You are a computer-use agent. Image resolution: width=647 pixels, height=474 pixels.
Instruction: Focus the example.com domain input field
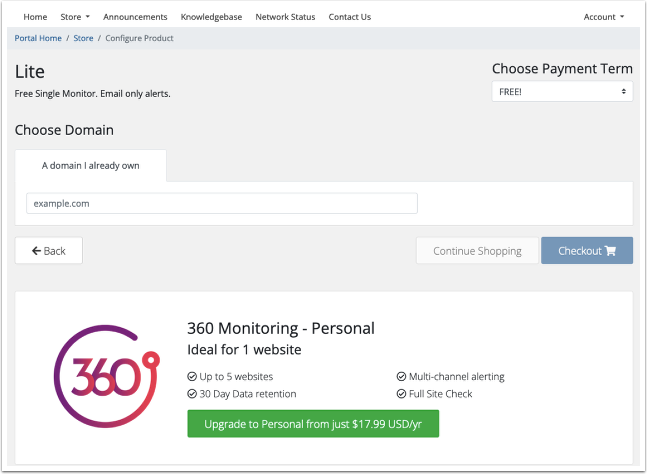click(x=222, y=203)
